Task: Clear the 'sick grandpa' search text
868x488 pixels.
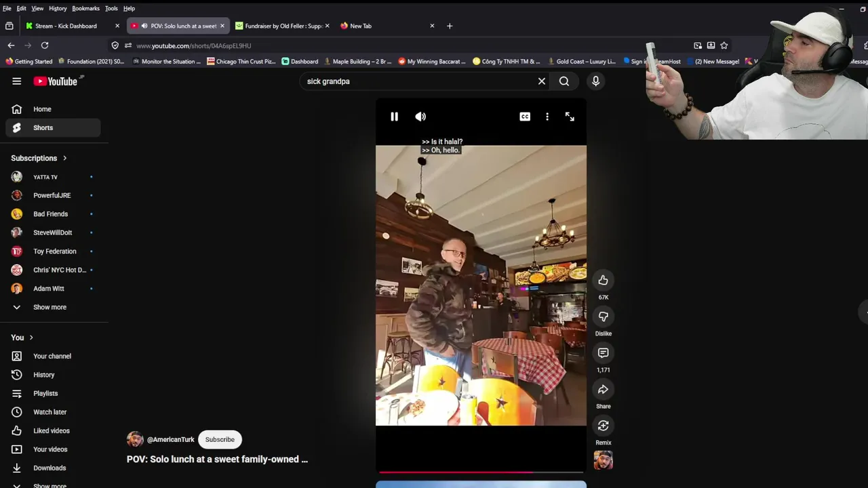Action: (542, 81)
